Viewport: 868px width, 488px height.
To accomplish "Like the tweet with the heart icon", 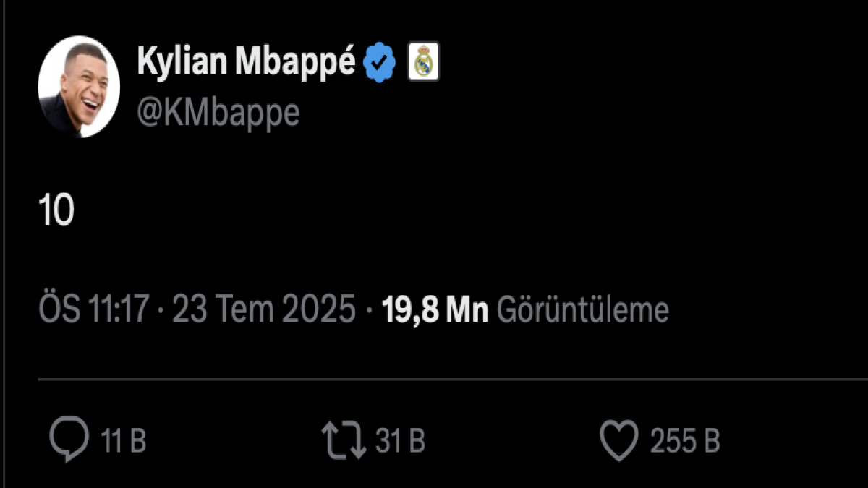I will 619,441.
